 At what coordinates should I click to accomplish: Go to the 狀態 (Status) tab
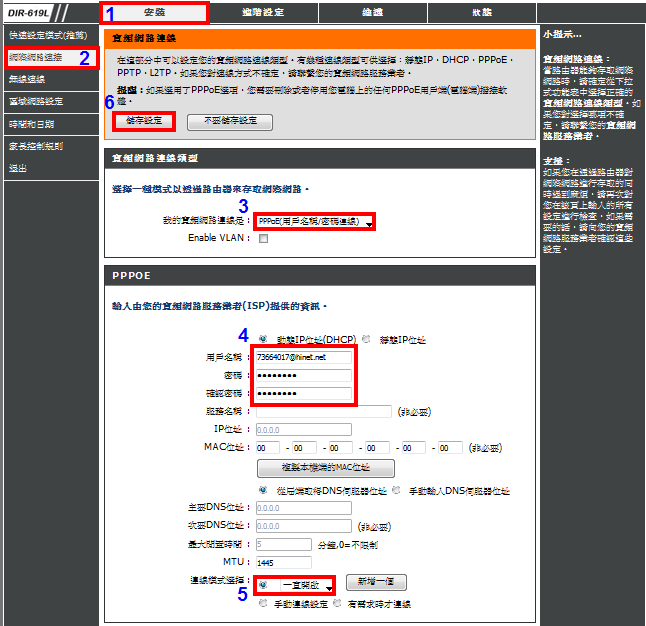(481, 13)
